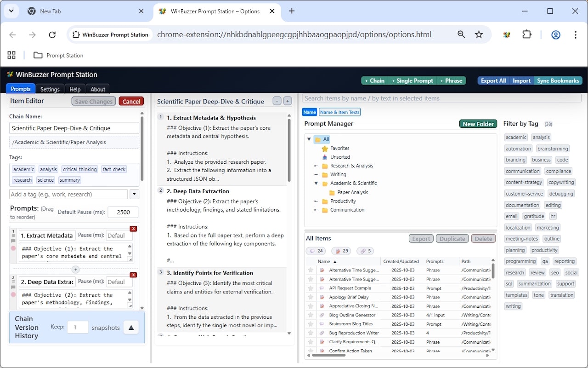Remove prompt 2 Deep Data Extraction with red X
The image size is (588, 368).
(x=133, y=275)
